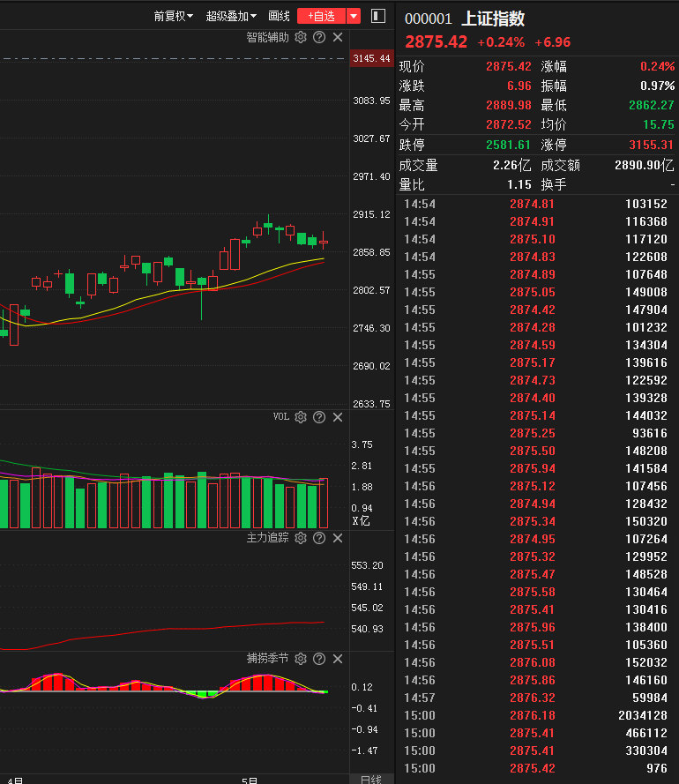The image size is (679, 784).
Task: Open the 超级叠加 dropdown menu
Action: 231,17
